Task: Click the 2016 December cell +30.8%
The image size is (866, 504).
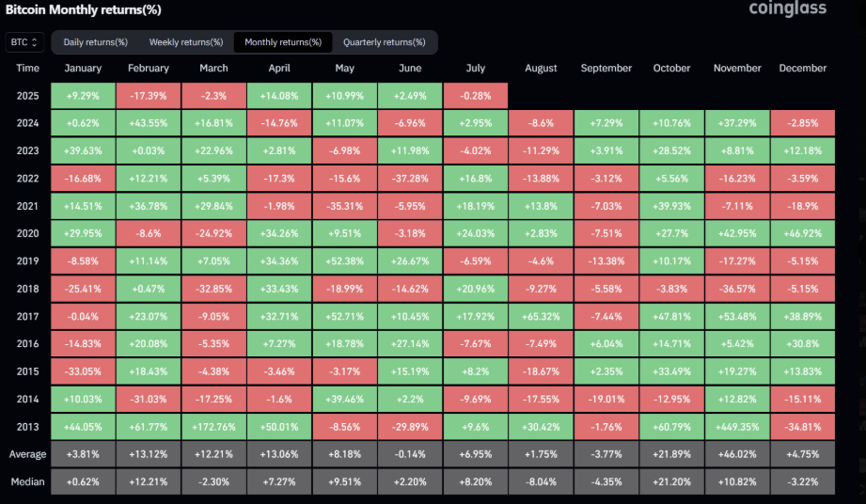Action: click(x=802, y=344)
